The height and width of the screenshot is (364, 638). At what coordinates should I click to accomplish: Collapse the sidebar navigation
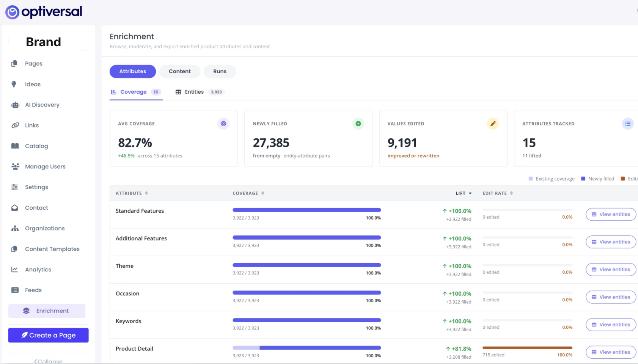pos(49,361)
